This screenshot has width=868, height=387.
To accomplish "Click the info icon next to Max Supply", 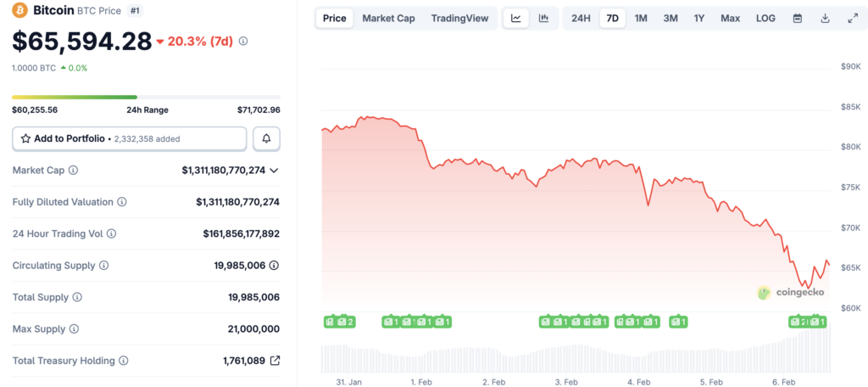I will 74,328.
